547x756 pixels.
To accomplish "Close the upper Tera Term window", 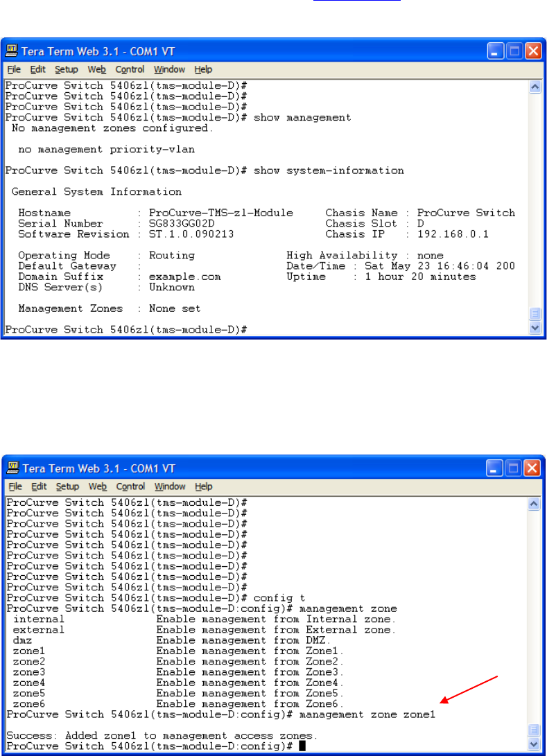I will pos(533,51).
